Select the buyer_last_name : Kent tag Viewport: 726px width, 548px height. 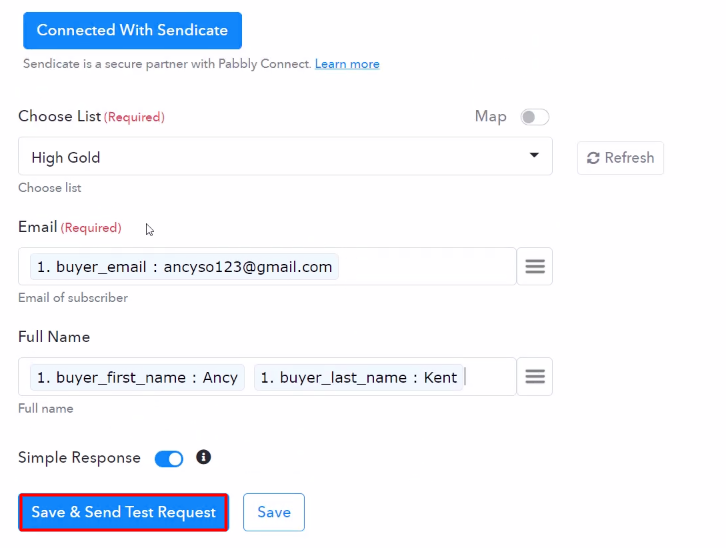(x=358, y=378)
